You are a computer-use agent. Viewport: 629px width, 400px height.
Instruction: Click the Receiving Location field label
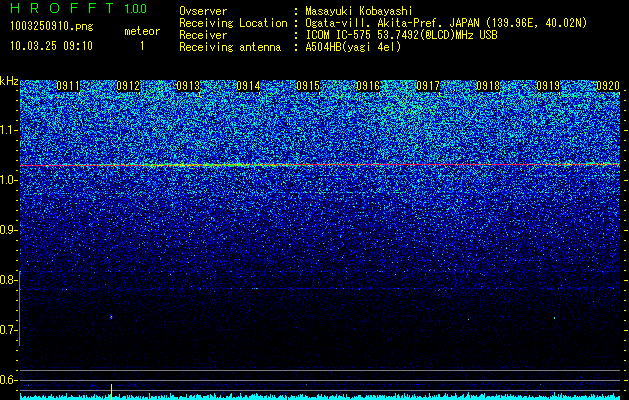(233, 23)
